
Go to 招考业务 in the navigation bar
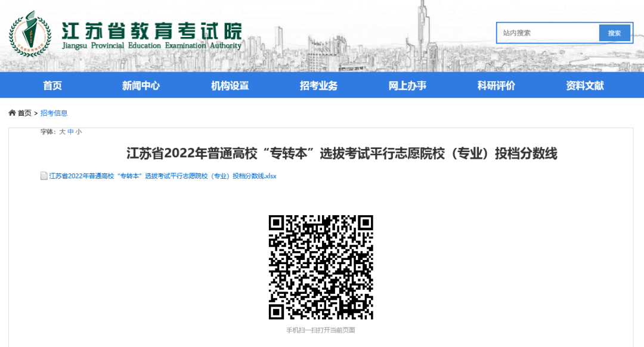pyautogui.click(x=318, y=85)
